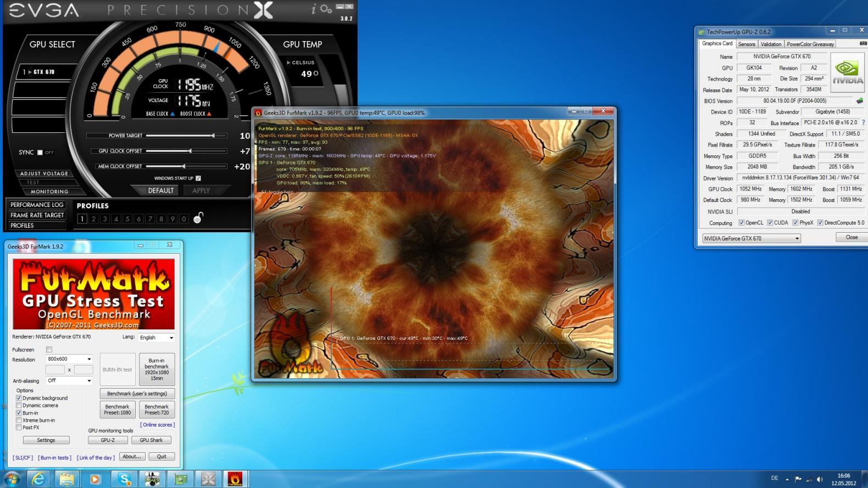Enable the Fullscreen checkbox in FurMark
Screen dimensions: 868x488
tap(49, 349)
